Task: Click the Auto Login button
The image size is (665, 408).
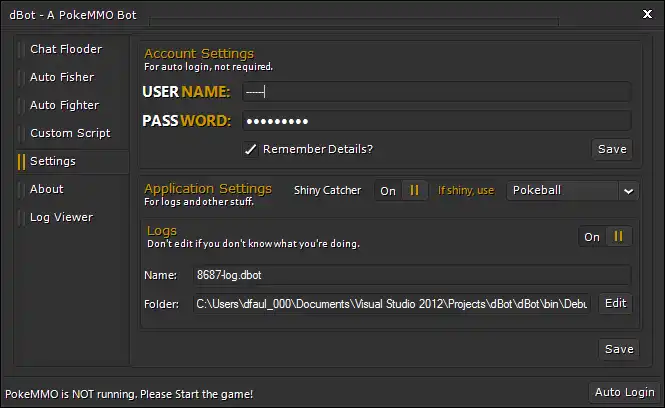Action: click(624, 392)
